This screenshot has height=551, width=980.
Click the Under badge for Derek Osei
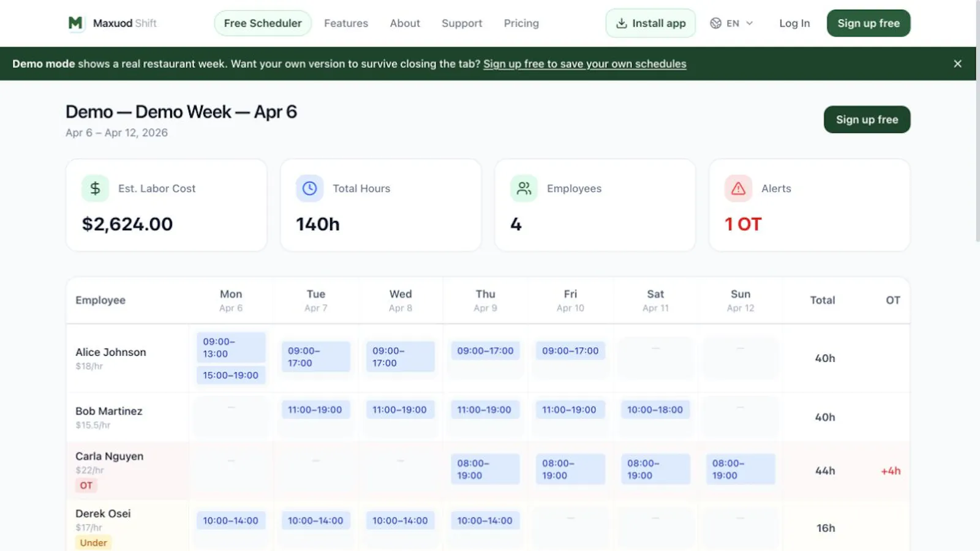[x=93, y=542]
